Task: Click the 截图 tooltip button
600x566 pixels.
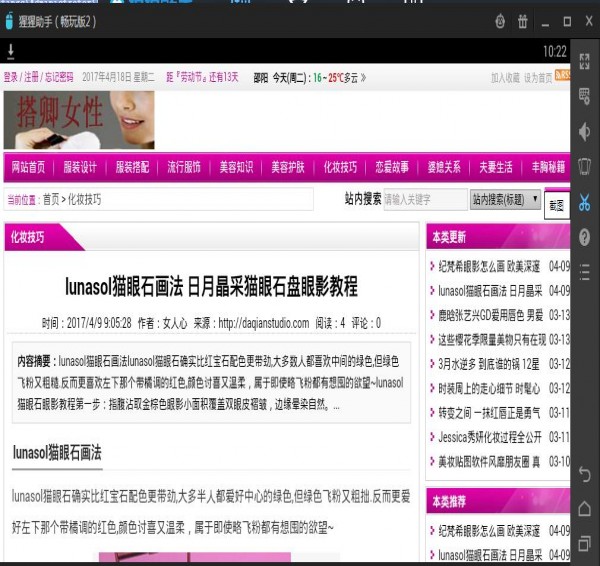Action: (557, 206)
